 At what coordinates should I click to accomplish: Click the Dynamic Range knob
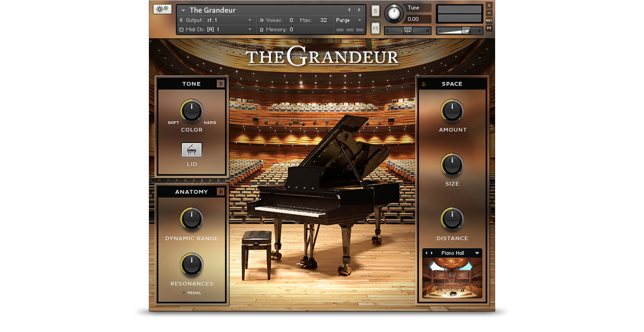pos(191,219)
